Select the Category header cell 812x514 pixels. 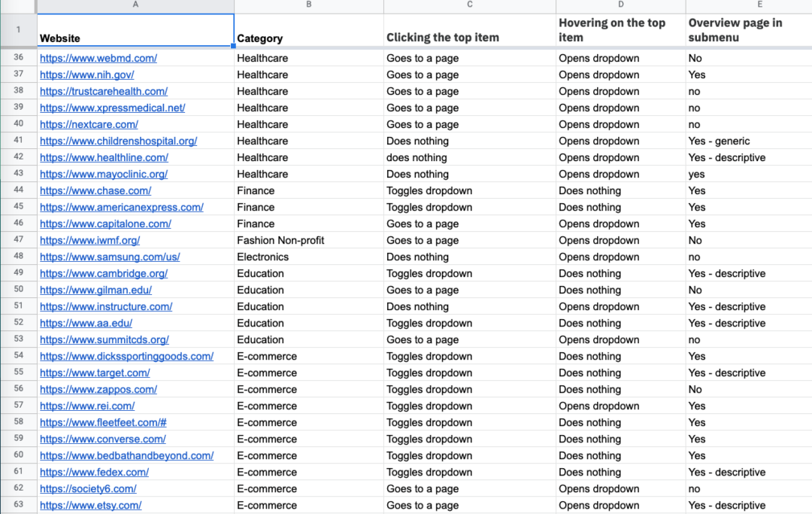coord(308,31)
